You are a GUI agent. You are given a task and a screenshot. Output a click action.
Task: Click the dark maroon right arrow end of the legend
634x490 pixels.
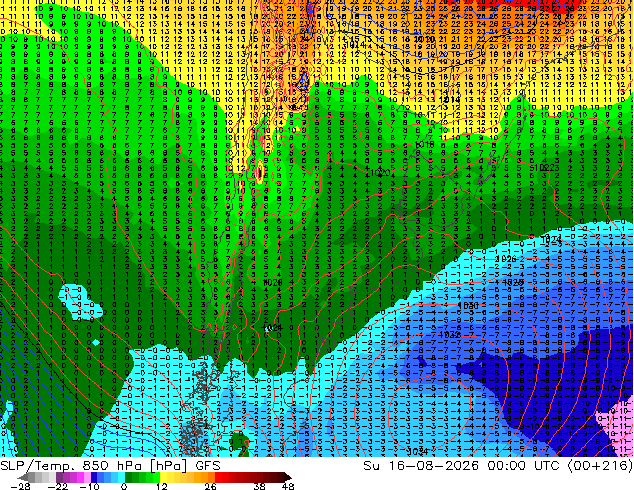[x=287, y=477]
